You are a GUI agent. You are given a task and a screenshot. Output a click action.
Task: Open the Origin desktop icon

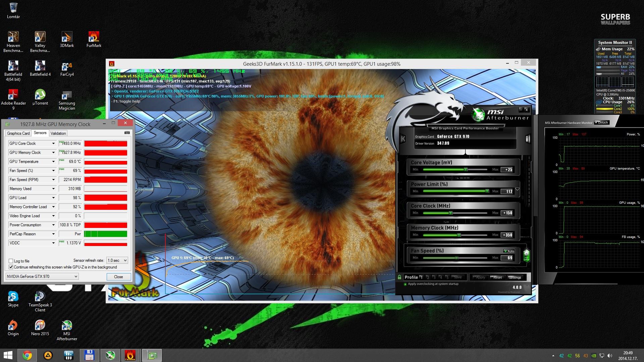click(x=13, y=328)
